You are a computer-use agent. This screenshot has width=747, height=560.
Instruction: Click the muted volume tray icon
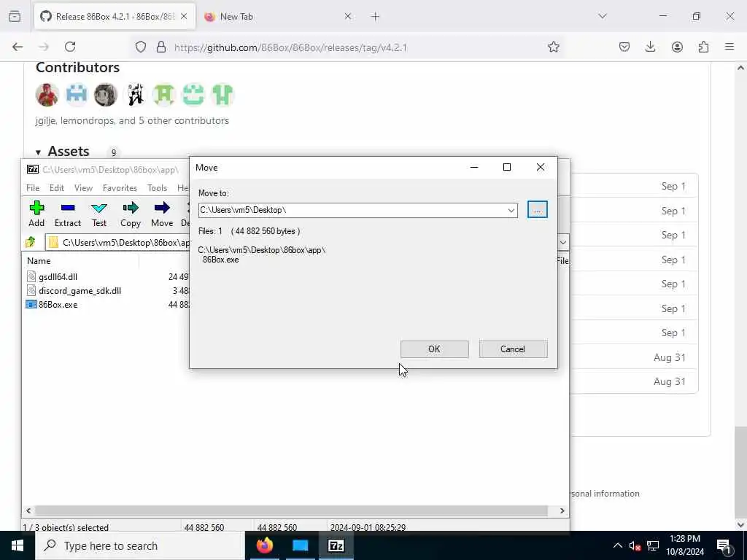pyautogui.click(x=635, y=545)
